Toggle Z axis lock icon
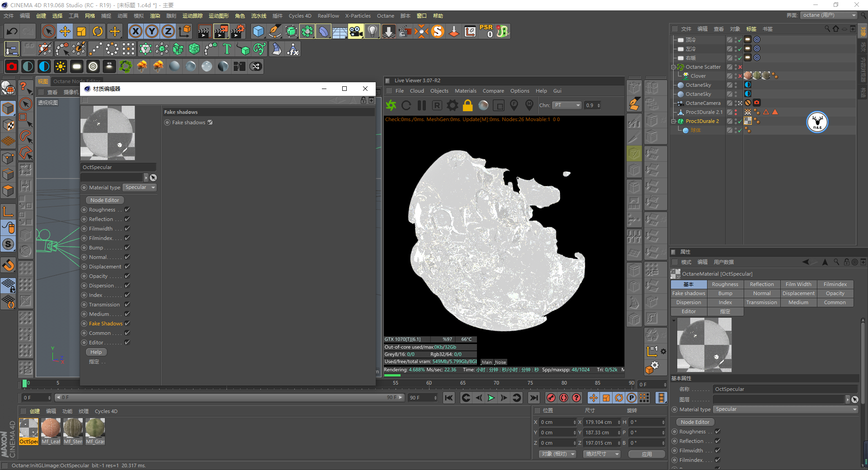The image size is (868, 470). (168, 31)
